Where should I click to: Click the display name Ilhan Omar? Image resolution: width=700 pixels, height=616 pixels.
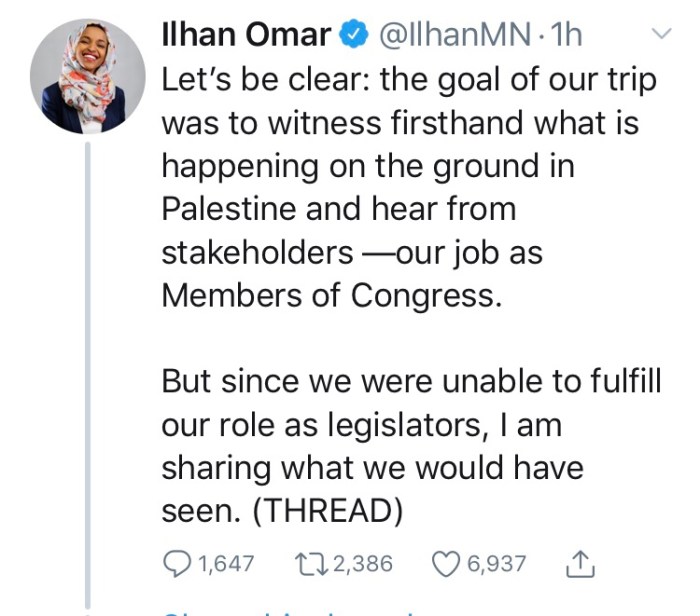point(245,36)
